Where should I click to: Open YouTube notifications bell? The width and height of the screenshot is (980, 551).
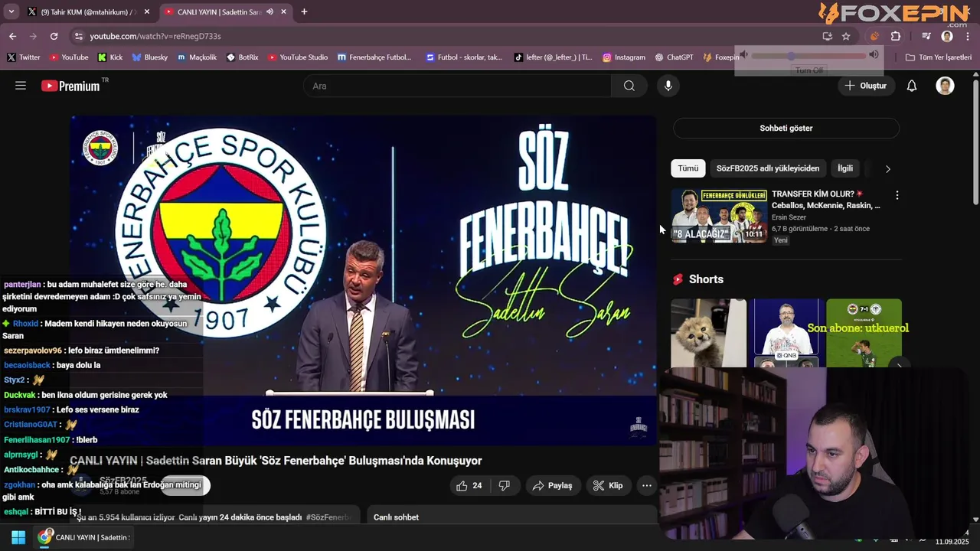point(912,86)
